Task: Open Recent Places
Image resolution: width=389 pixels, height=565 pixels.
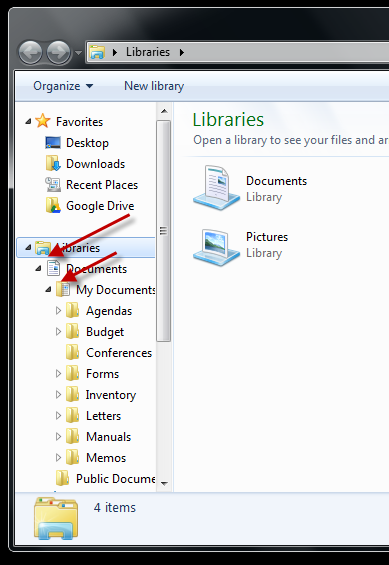Action: (x=102, y=185)
